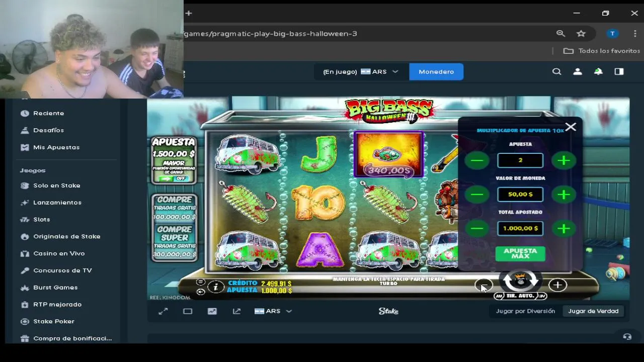Increase bet with plus beside spin

click(557, 286)
